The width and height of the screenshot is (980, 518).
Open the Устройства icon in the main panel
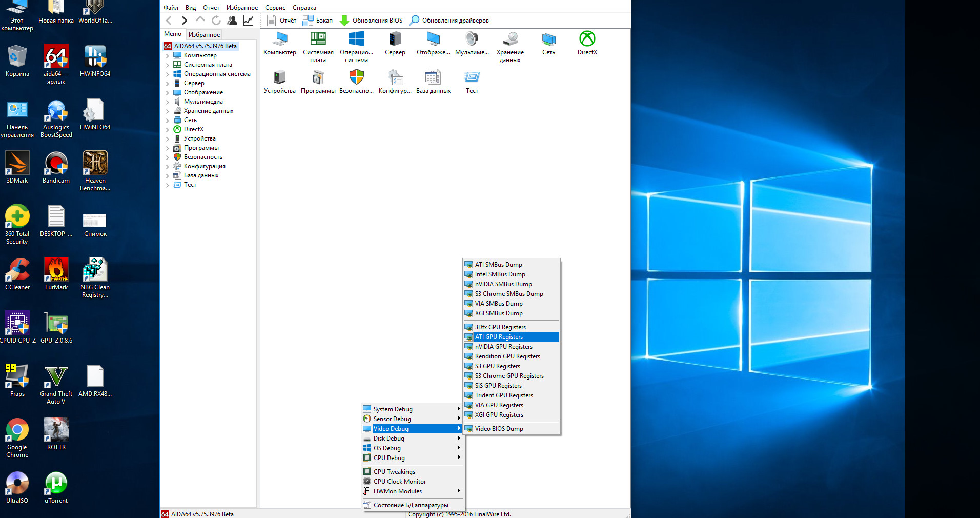[x=279, y=82]
